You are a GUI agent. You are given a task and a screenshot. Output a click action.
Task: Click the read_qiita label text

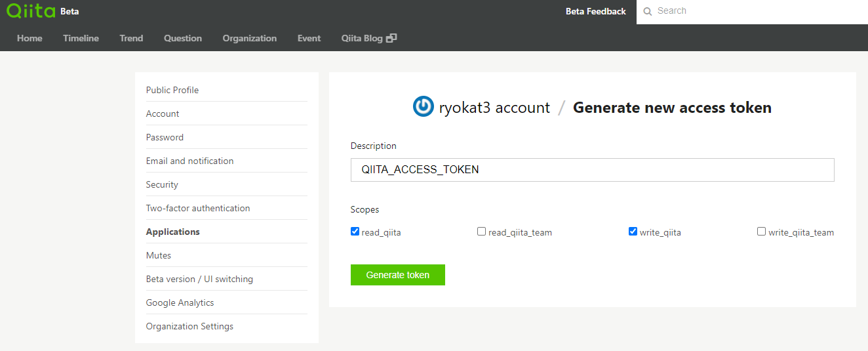click(x=381, y=232)
